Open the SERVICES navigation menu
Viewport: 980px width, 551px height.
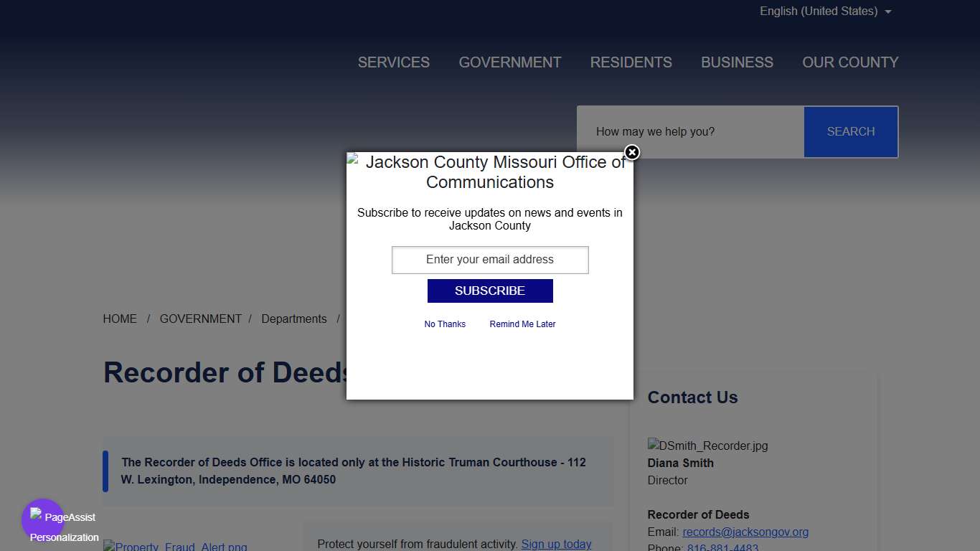tap(393, 62)
